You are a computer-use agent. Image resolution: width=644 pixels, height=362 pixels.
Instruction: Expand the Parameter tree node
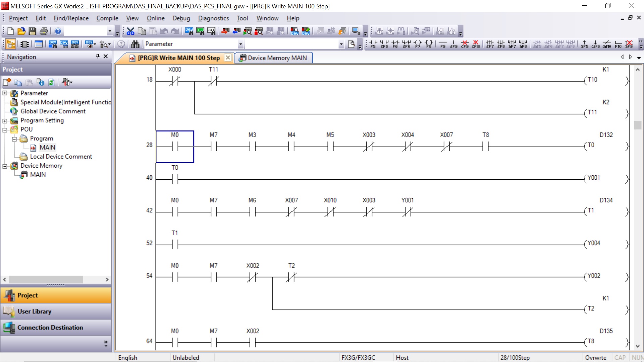pyautogui.click(x=5, y=93)
